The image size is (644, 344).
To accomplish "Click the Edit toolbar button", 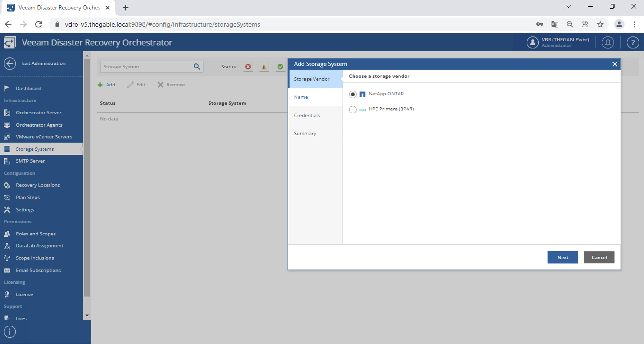I will 136,85.
